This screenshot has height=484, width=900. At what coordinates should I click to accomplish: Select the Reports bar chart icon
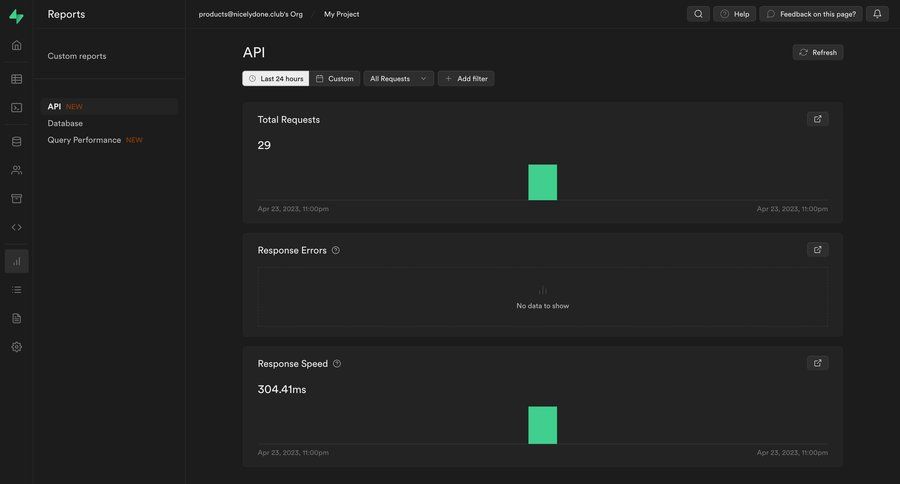[17, 261]
